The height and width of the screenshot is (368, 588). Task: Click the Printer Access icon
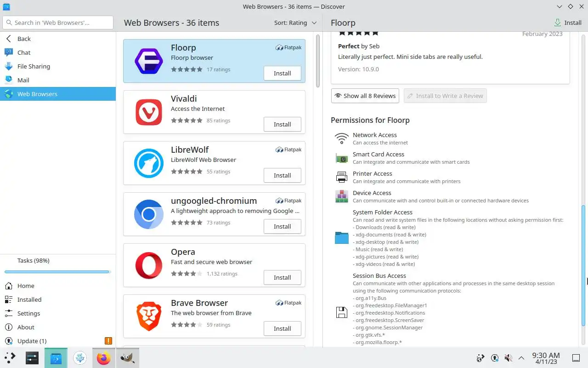(342, 177)
